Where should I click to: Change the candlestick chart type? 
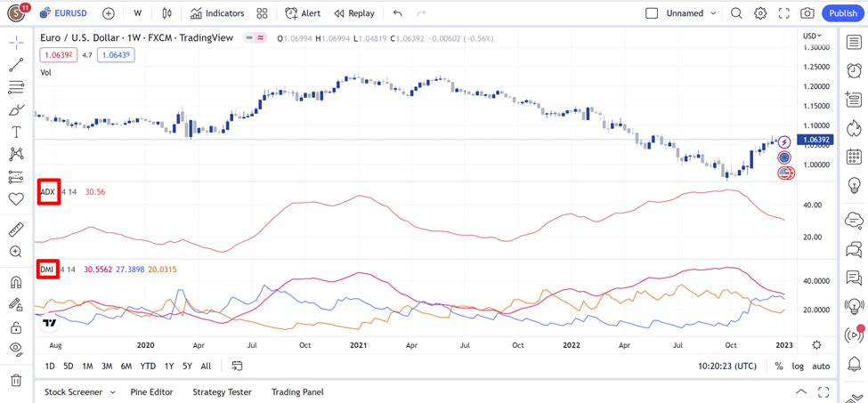tap(167, 12)
